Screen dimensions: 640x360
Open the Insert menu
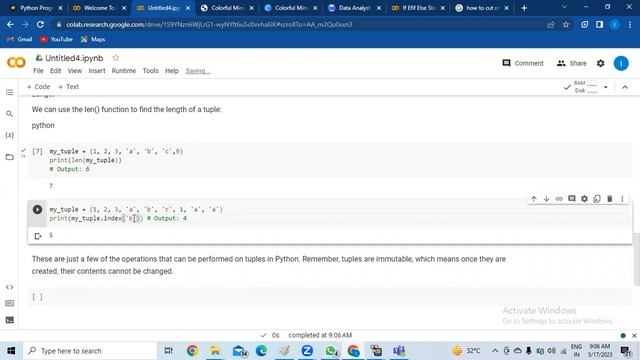97,71
